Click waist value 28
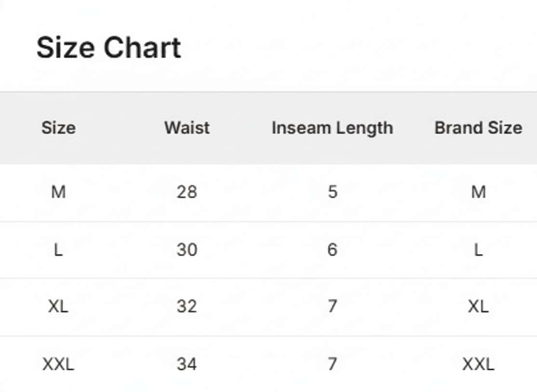This screenshot has height=392, width=537. click(187, 192)
